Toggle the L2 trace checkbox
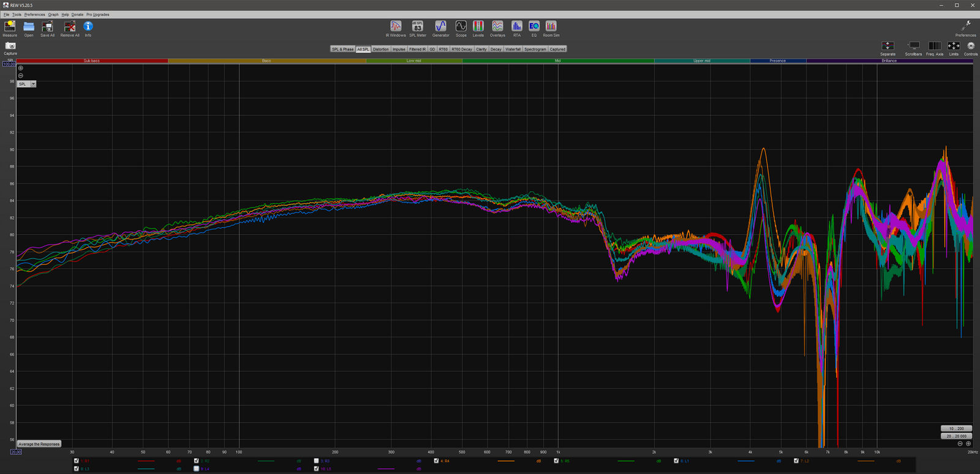Image resolution: width=980 pixels, height=474 pixels. pos(796,461)
